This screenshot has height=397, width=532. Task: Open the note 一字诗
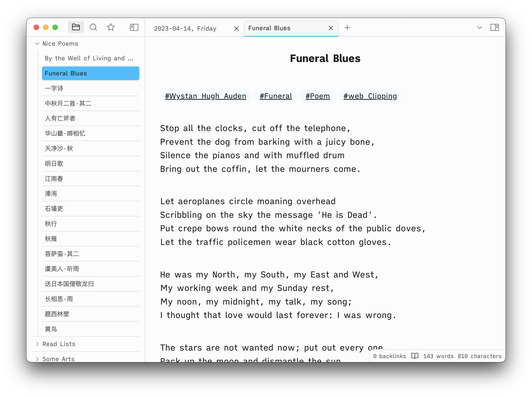pos(90,88)
